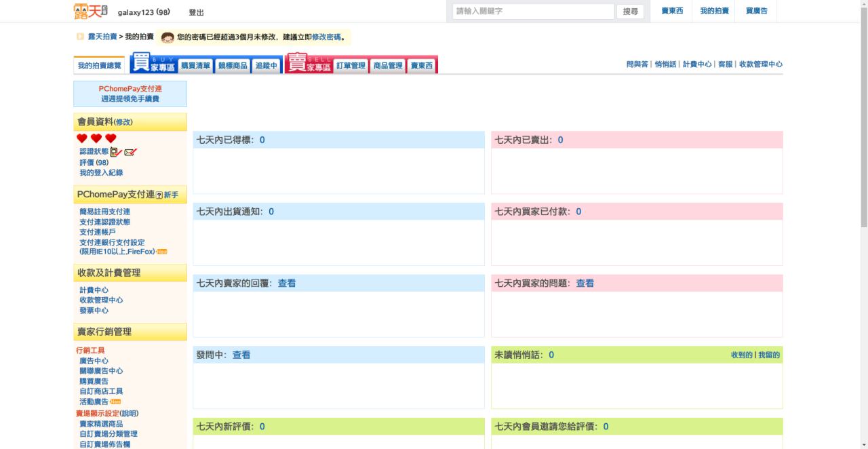
Task: Click the New badge next to 活動廣告
Action: 115,402
